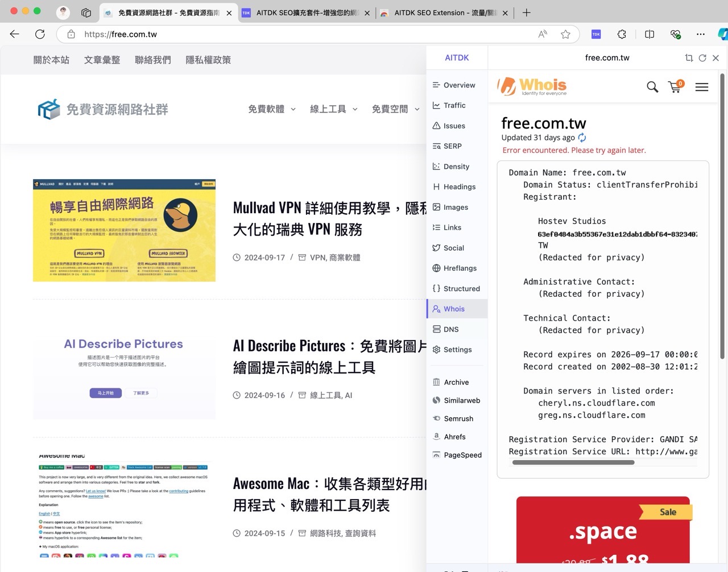
Task: Open the 文章彙整 link
Action: pos(102,60)
